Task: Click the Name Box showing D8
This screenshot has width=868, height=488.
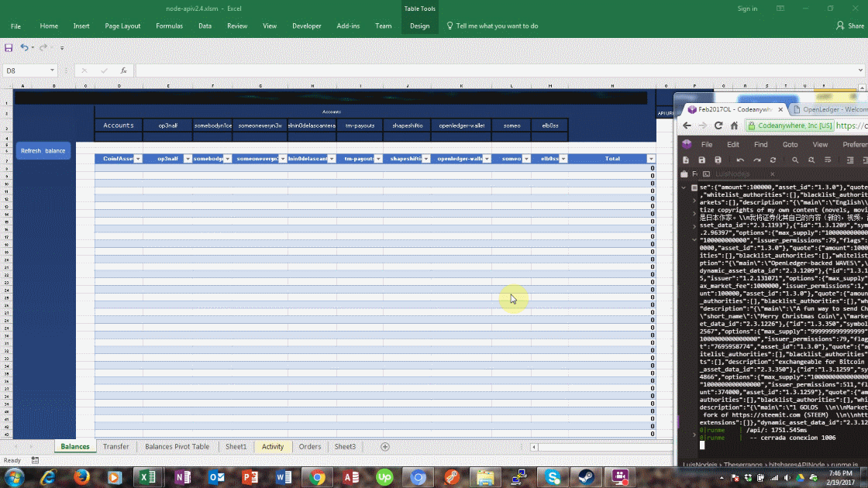Action: point(26,70)
